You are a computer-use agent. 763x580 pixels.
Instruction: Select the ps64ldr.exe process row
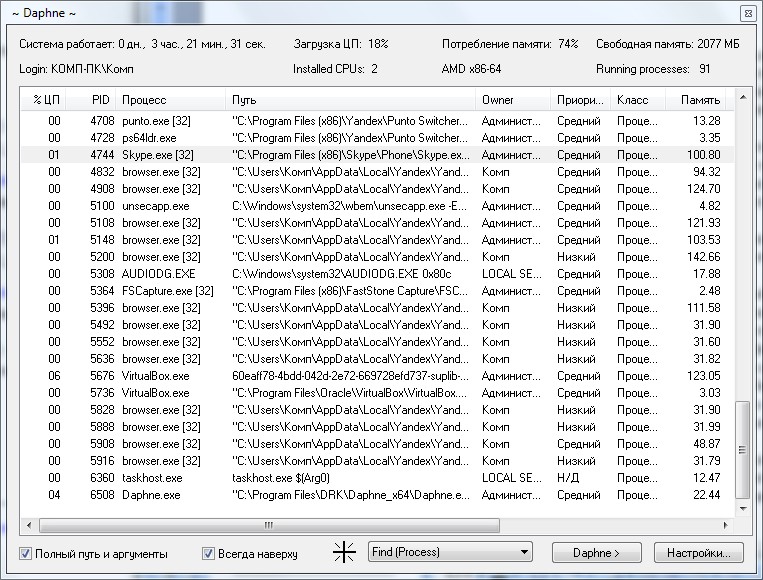click(377, 138)
